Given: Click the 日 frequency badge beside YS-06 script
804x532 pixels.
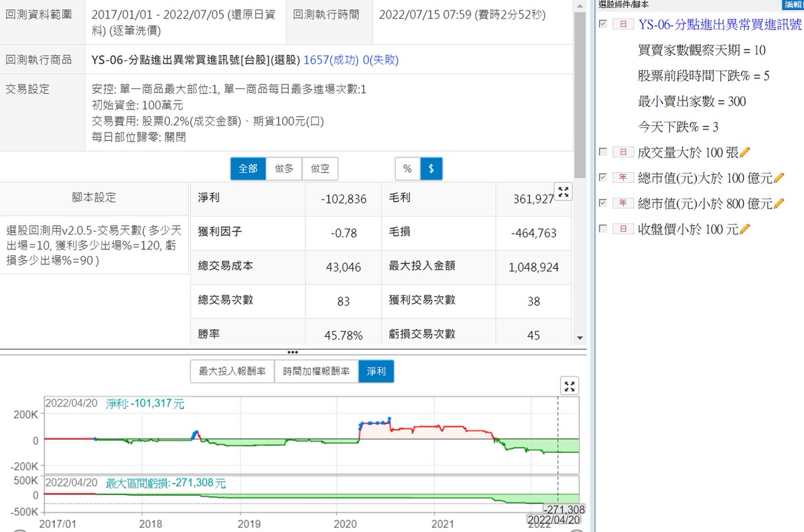Looking at the screenshot, I should 623,25.
